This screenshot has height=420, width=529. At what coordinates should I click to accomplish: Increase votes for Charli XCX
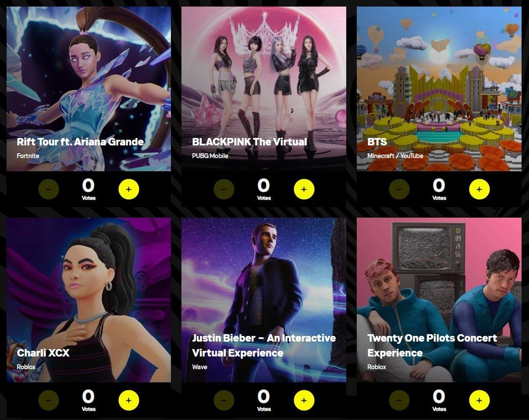point(128,400)
